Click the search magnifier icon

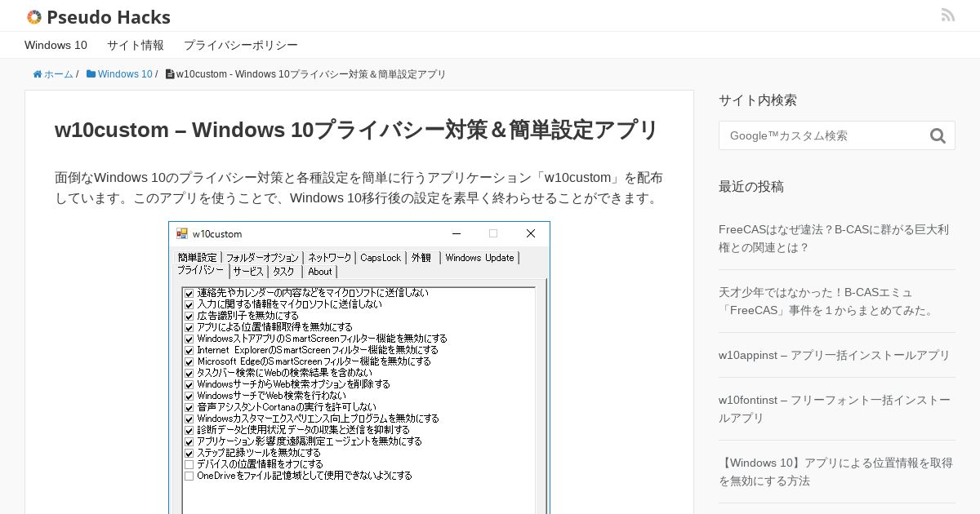point(938,135)
